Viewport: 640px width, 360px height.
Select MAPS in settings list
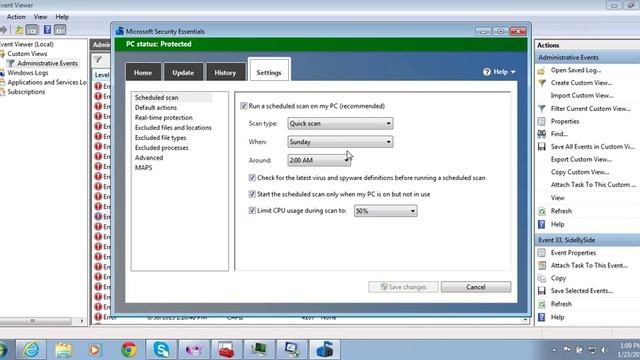[143, 168]
